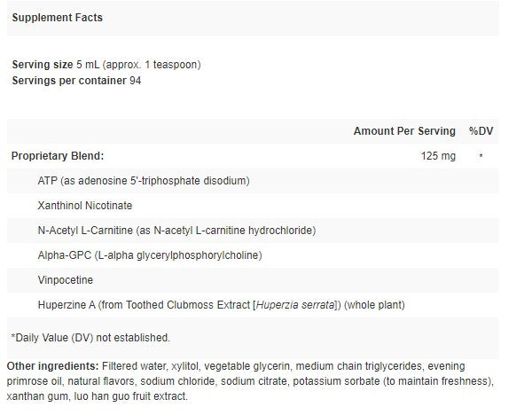Click the Other ingredients bold label
532x415 pixels.
pyautogui.click(x=52, y=366)
